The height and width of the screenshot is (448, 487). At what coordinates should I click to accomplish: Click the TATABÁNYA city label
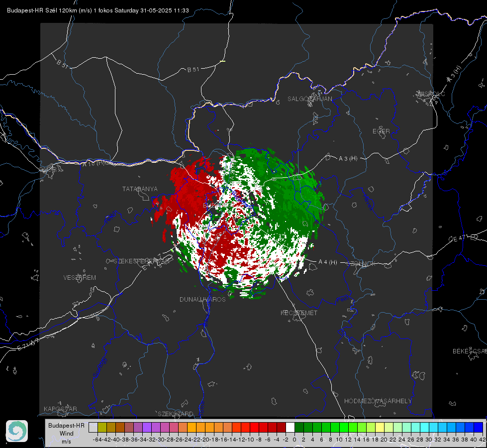pos(140,189)
